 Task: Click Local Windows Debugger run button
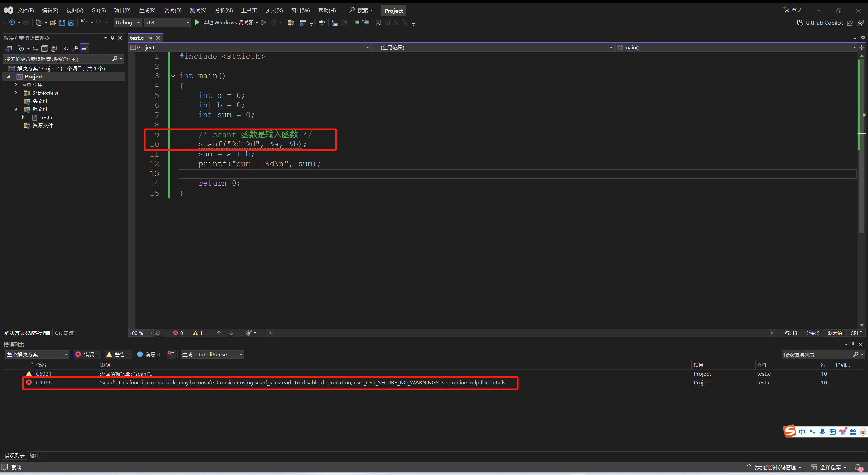tap(224, 23)
